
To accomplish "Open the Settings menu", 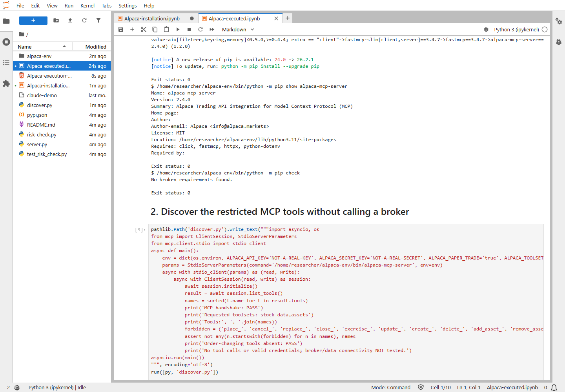I will point(128,5).
